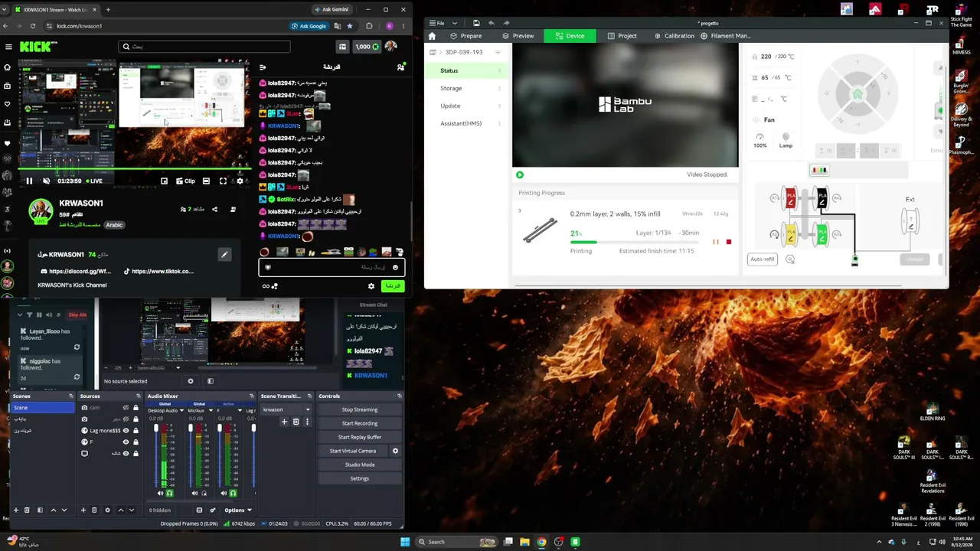The width and height of the screenshot is (980, 551).
Task: Select the green PLA filament spool
Action: click(822, 234)
